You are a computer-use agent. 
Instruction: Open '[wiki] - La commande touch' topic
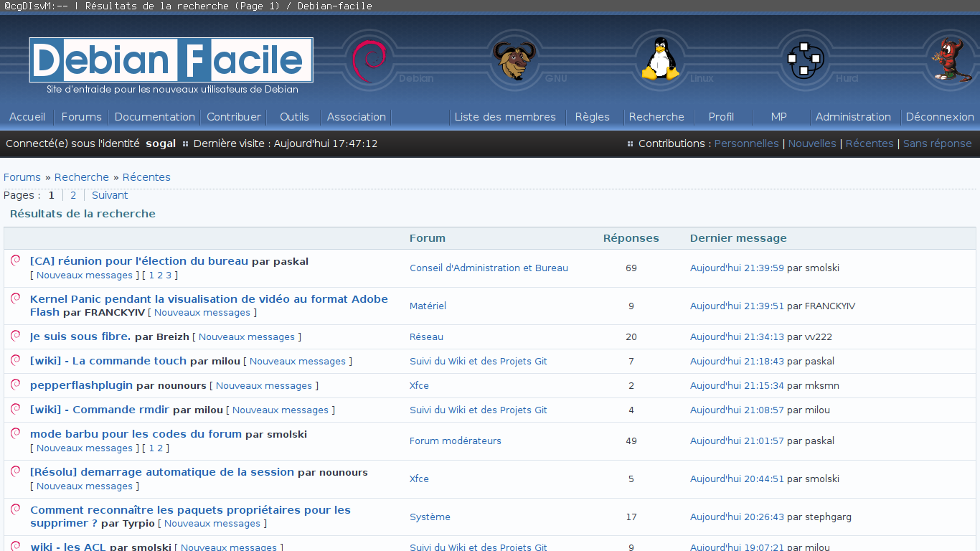click(x=108, y=361)
